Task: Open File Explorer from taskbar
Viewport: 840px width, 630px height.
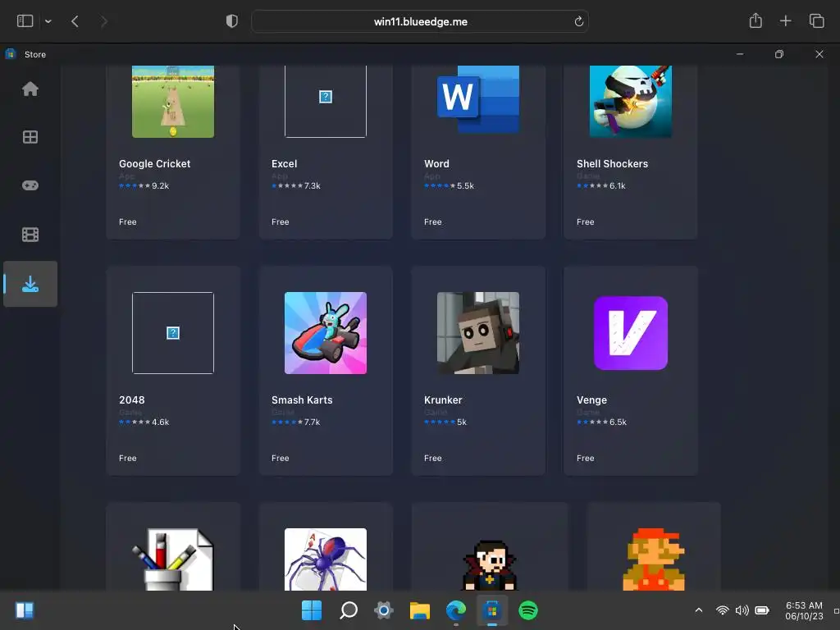Action: tap(420, 610)
